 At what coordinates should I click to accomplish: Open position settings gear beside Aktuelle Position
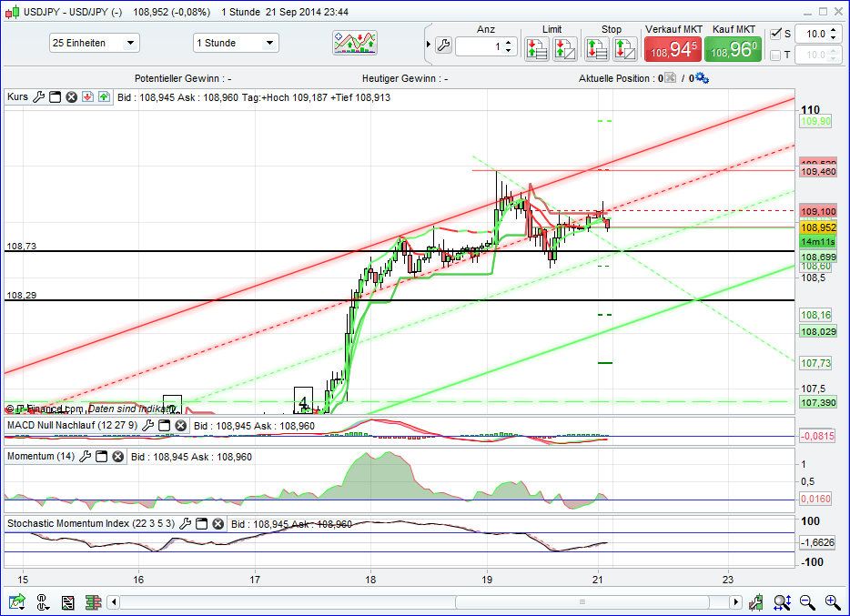[x=701, y=78]
